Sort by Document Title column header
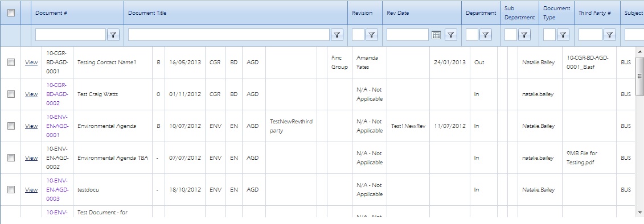Viewport: 644px width, 224px height. click(147, 13)
